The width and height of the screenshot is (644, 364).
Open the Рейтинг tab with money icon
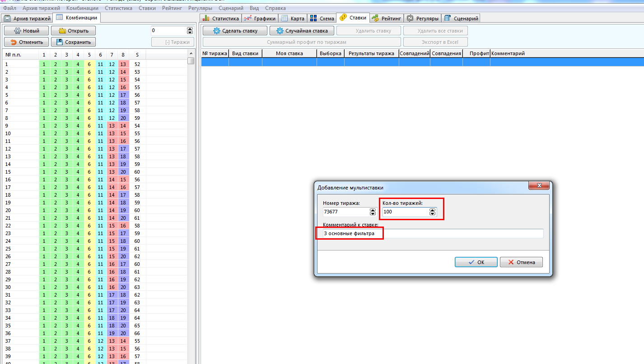[387, 19]
